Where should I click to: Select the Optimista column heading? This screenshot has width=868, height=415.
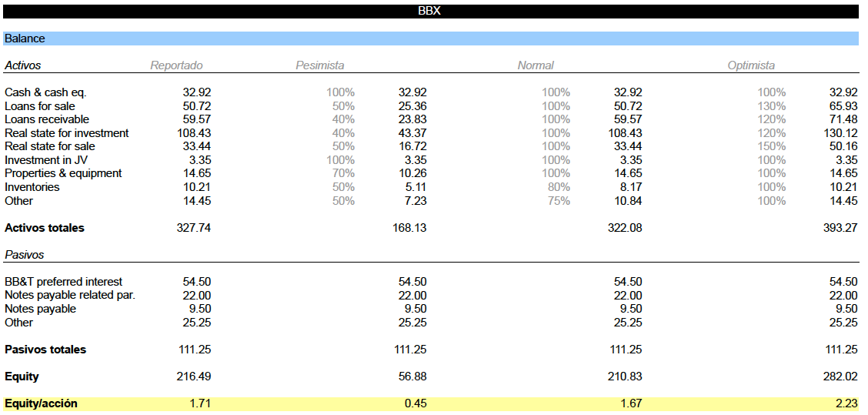[x=751, y=65]
